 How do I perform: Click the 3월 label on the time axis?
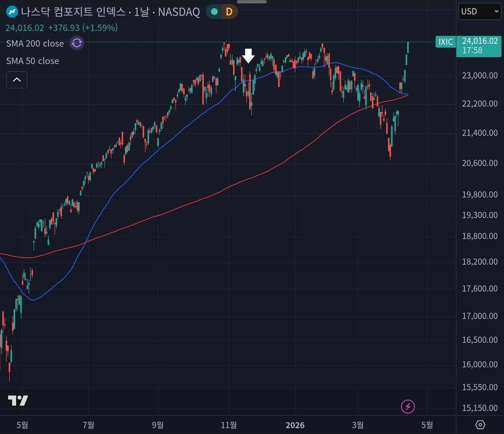coord(357,424)
